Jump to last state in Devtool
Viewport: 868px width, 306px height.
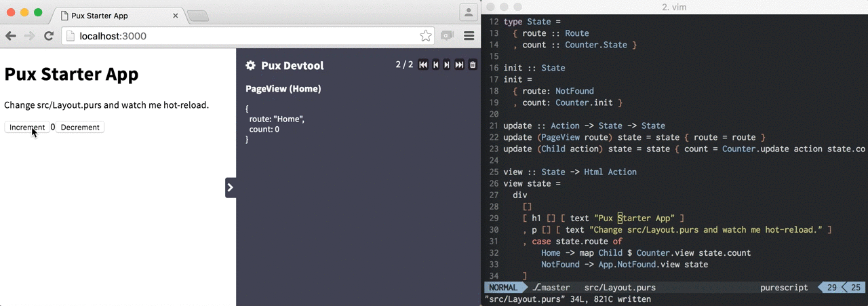click(460, 65)
